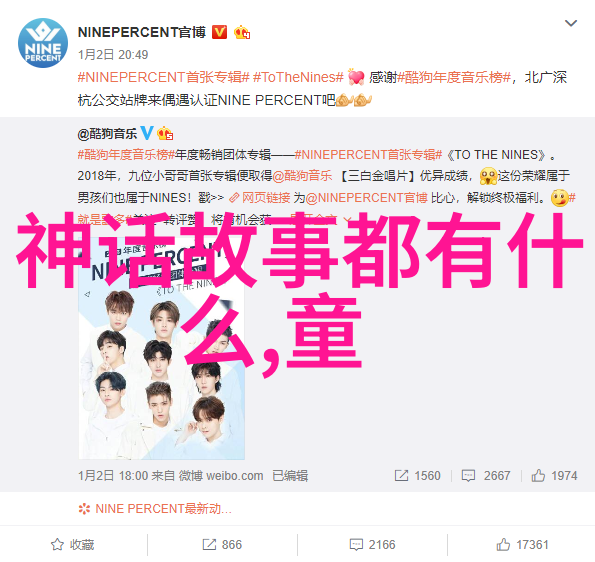Open the #酷狗年度音乐榜# hashtag in main post

[x=454, y=77]
